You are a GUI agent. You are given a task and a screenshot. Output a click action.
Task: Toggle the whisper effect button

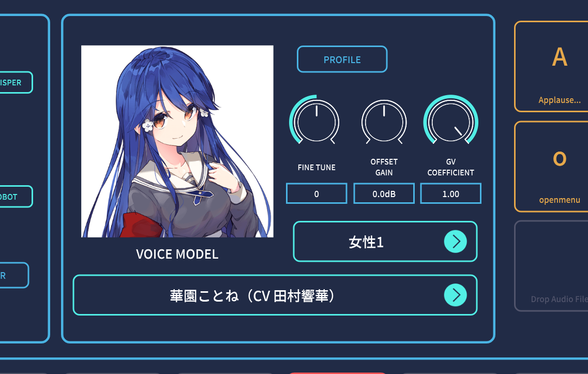coord(16,82)
